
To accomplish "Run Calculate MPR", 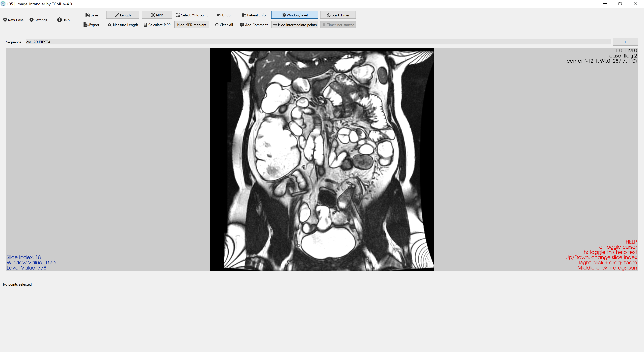I will pyautogui.click(x=157, y=25).
